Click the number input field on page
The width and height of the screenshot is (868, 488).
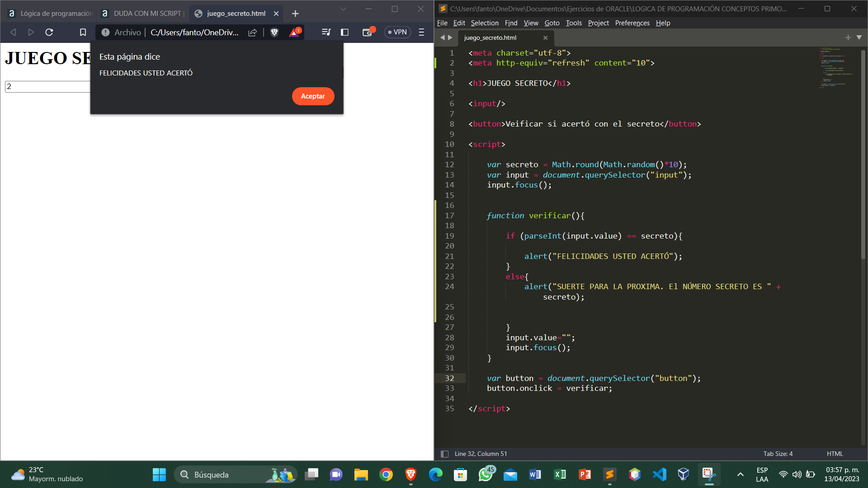(x=47, y=86)
